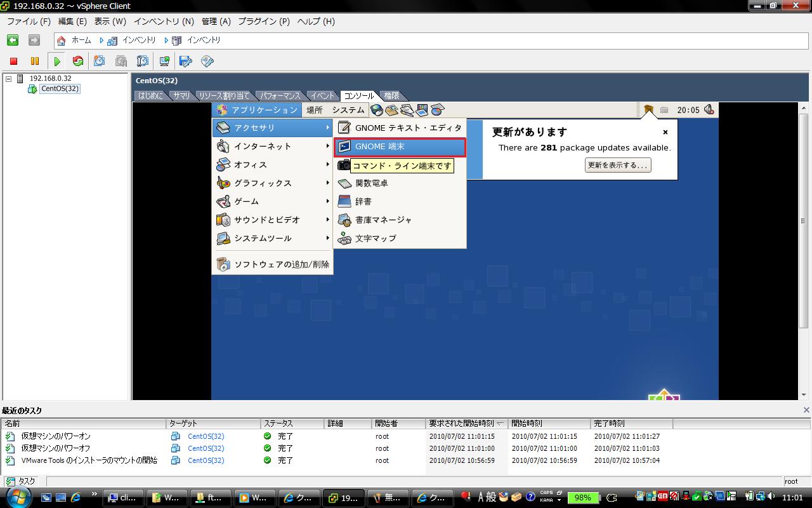Open the GNOME システム menu
Viewport: 812px width, 508px height.
pos(348,110)
